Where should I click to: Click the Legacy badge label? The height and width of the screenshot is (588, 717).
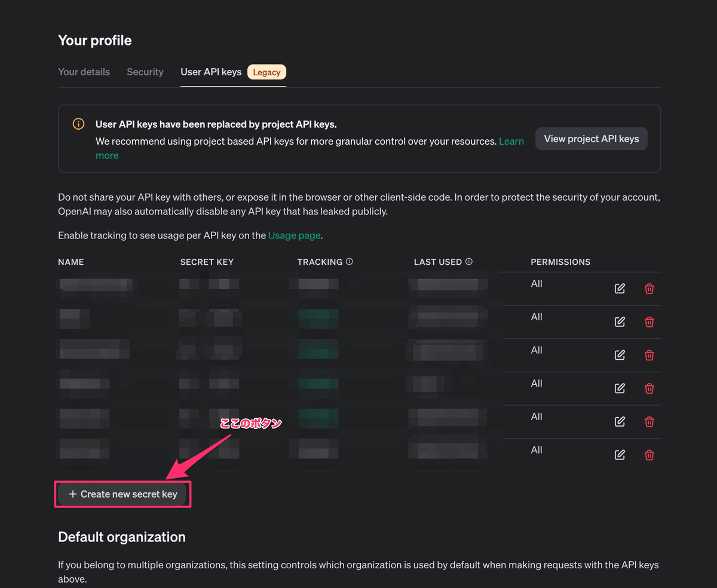tap(266, 72)
